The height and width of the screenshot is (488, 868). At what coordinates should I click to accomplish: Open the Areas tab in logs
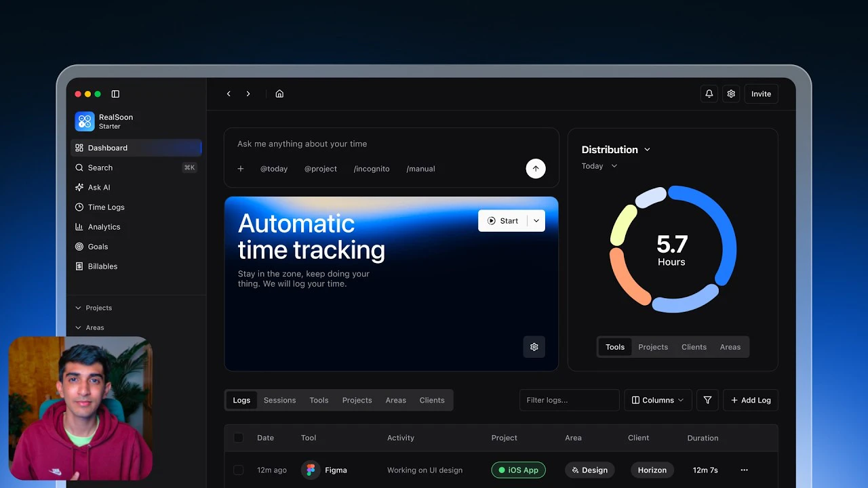tap(395, 401)
